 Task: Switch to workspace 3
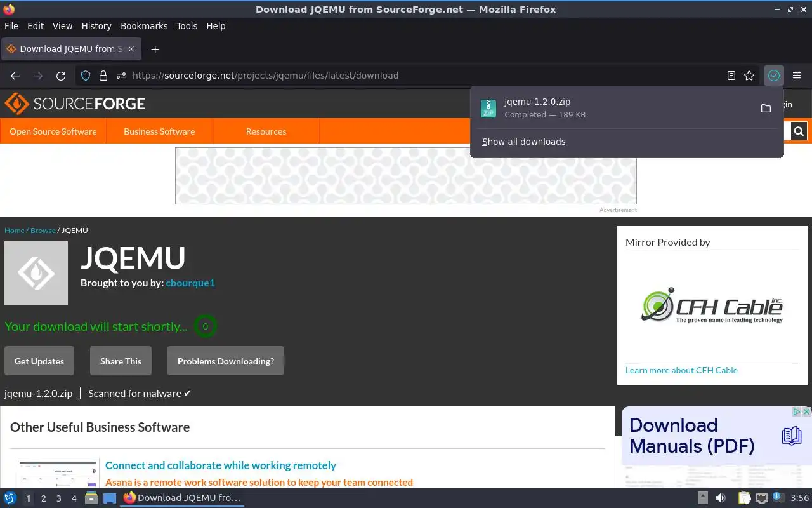click(58, 498)
